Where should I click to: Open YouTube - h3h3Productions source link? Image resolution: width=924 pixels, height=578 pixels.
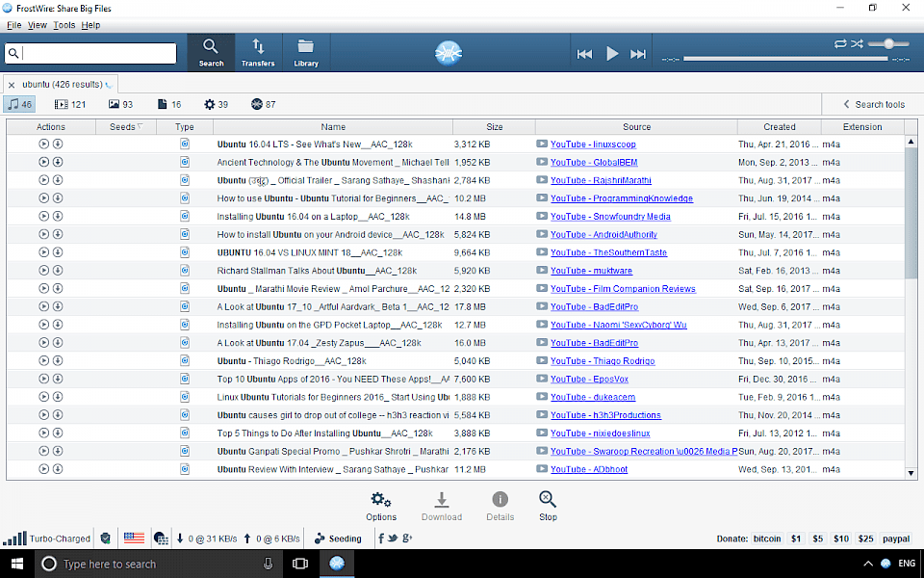coord(605,415)
